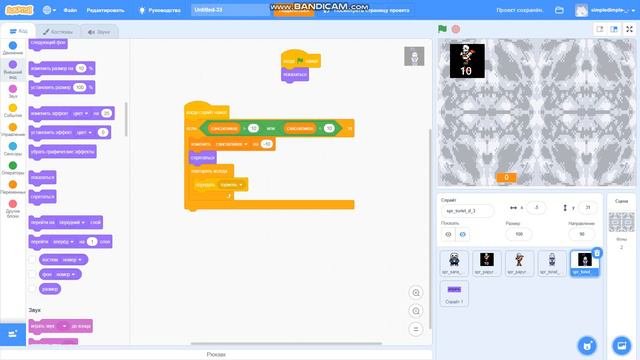The image size is (640, 360).
Task: Zoom out the code workspace
Action: coord(416,311)
